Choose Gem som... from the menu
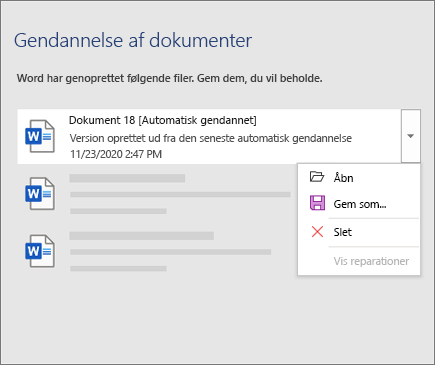Viewport: 435px width, 365px height. click(359, 204)
